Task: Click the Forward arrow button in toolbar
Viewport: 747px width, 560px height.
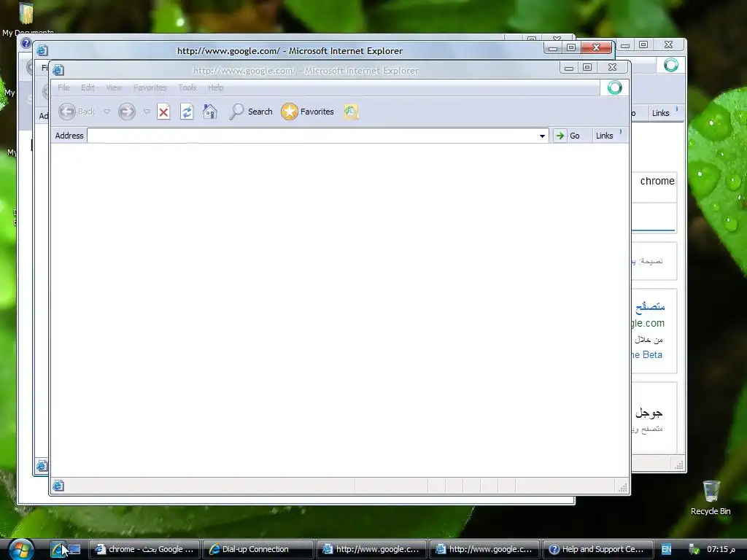Action: pos(127,112)
